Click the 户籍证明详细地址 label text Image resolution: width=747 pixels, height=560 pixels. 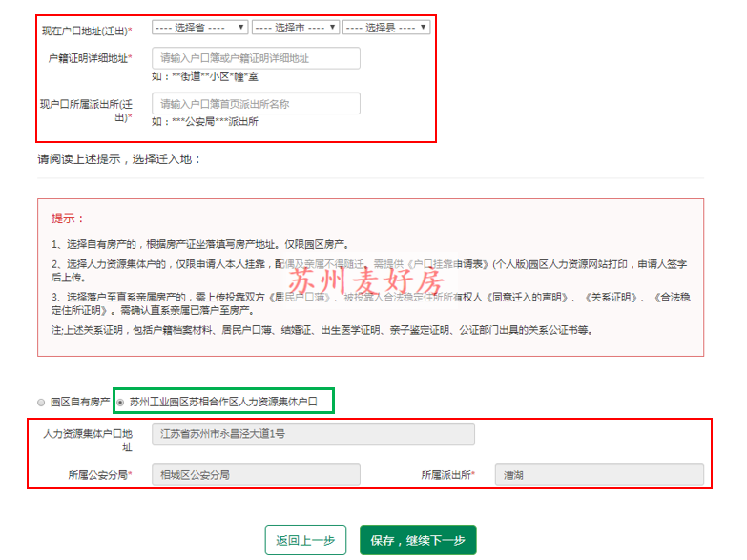[x=90, y=59]
